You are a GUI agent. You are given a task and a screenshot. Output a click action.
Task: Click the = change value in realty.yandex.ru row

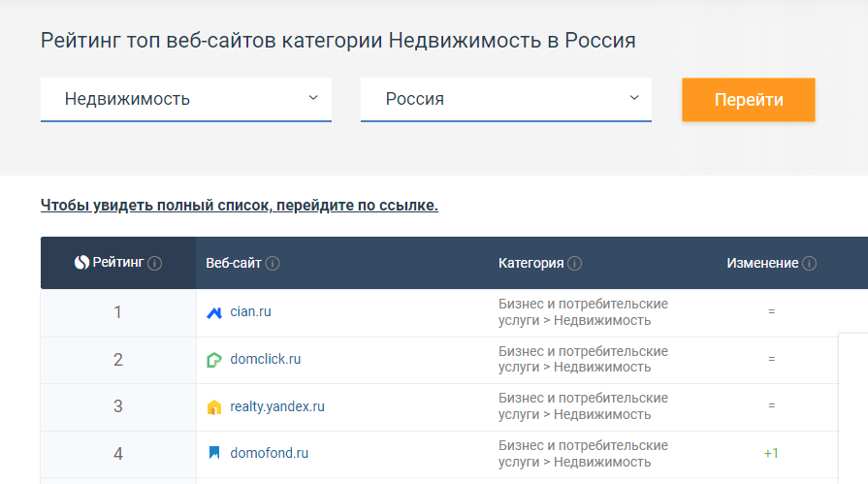click(771, 405)
